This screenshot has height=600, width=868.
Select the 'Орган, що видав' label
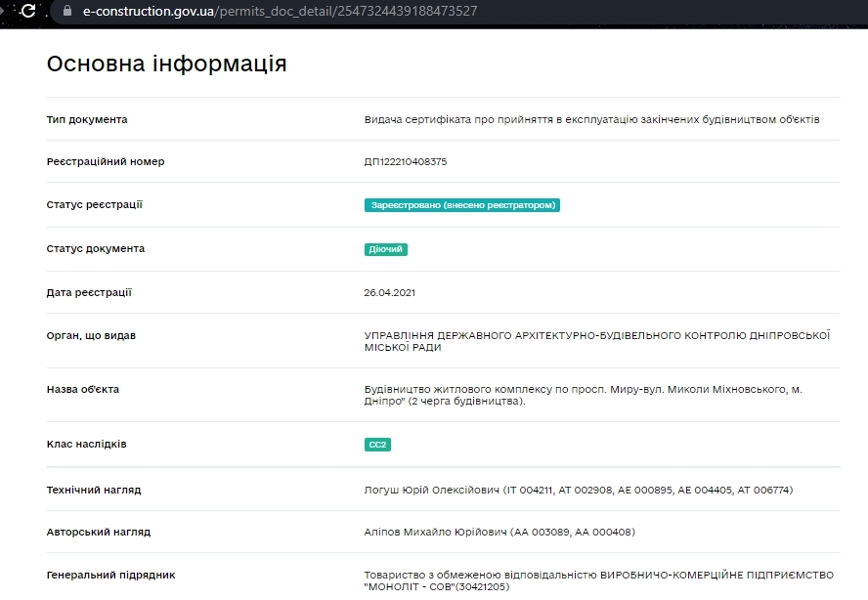pyautogui.click(x=91, y=335)
